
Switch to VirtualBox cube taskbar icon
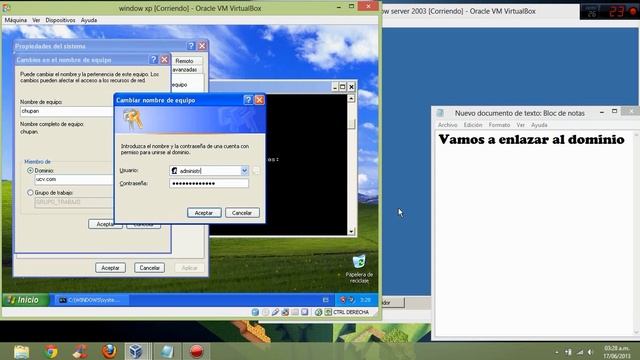tap(135, 351)
